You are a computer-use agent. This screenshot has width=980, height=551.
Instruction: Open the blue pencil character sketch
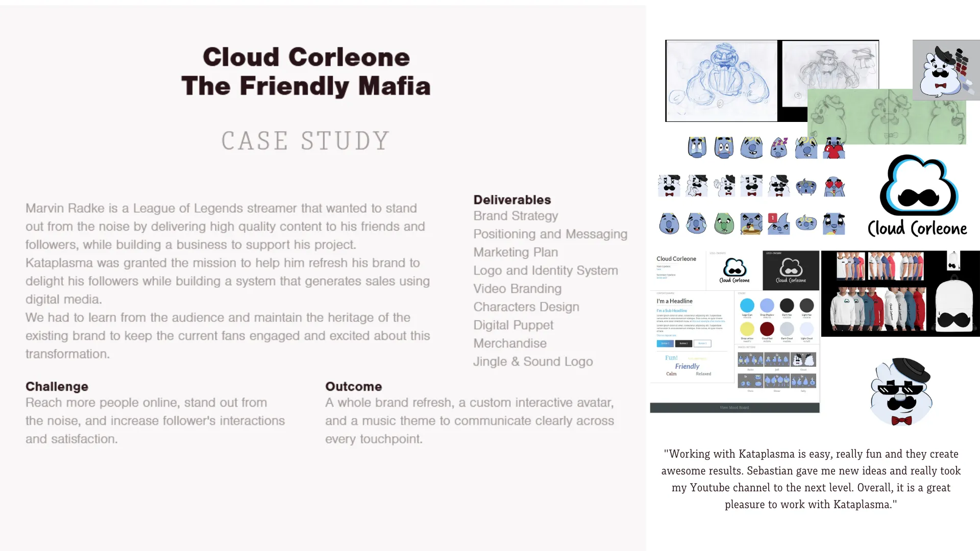point(722,81)
